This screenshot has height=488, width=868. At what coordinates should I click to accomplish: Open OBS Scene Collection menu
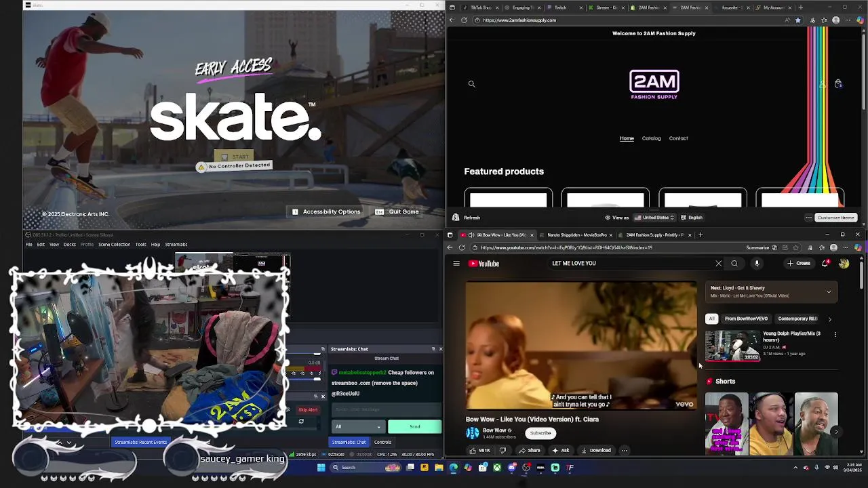[115, 245]
